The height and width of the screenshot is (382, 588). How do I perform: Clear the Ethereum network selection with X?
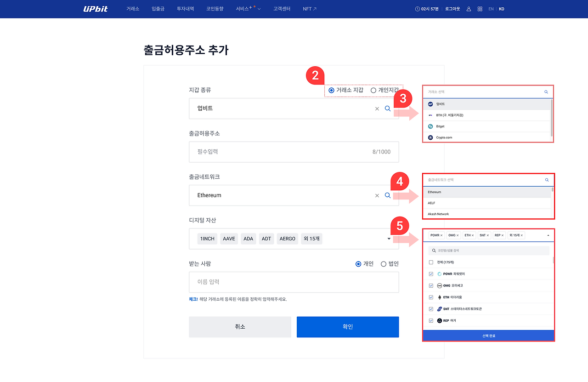(377, 195)
